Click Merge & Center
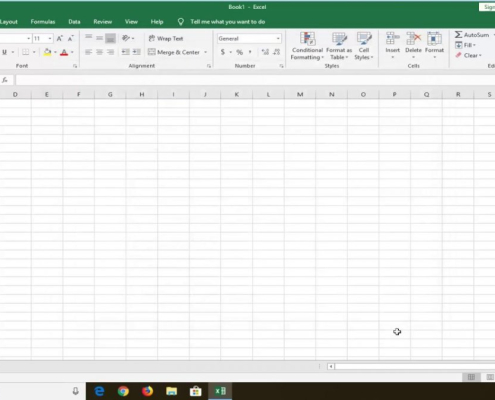The width and height of the screenshot is (495, 400). pos(174,52)
